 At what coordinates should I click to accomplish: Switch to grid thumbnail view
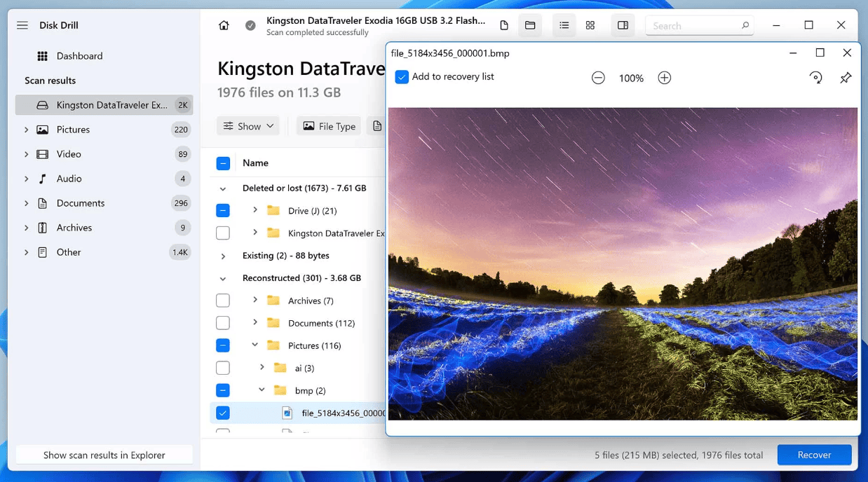click(x=590, y=25)
